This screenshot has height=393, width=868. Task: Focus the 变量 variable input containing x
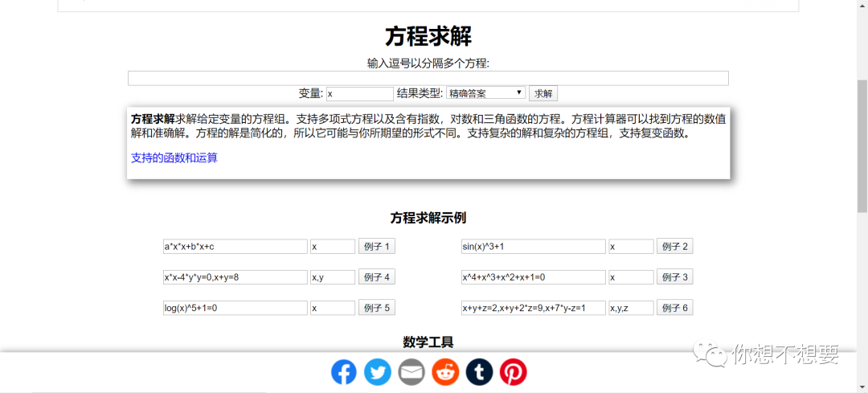[360, 93]
